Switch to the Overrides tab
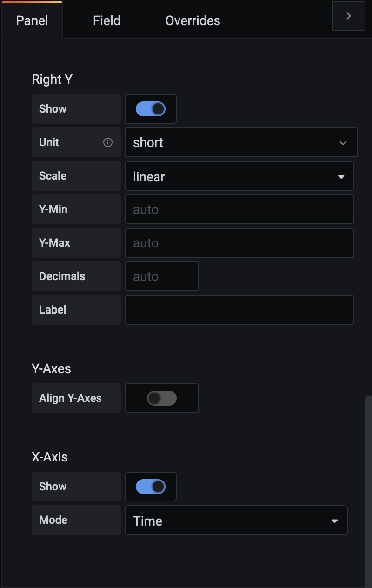Image resolution: width=372 pixels, height=588 pixels. pyautogui.click(x=192, y=20)
